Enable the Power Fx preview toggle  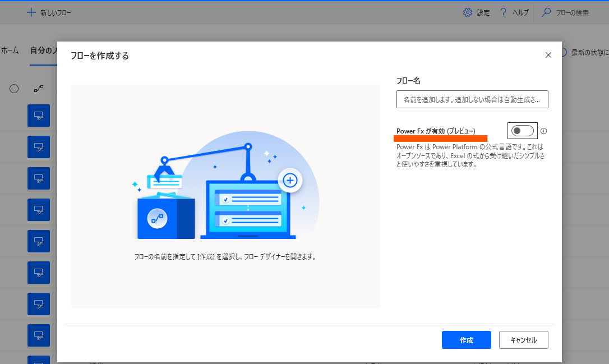pos(522,130)
